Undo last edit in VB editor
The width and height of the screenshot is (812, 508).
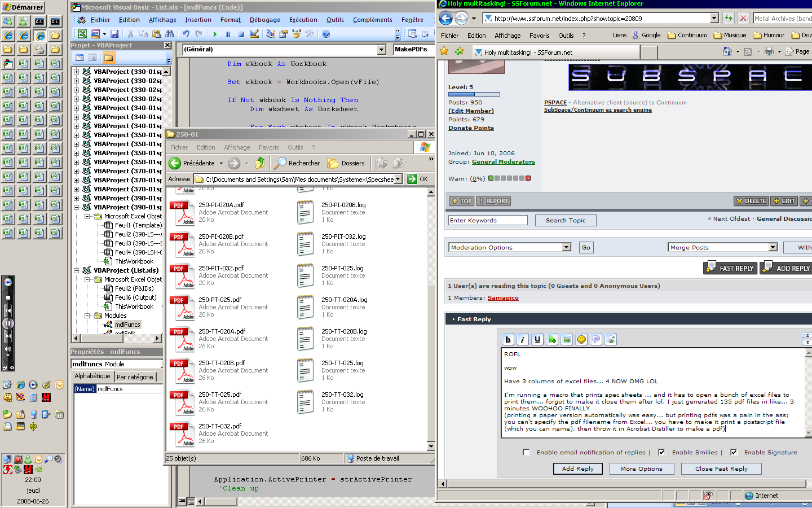coord(186,34)
